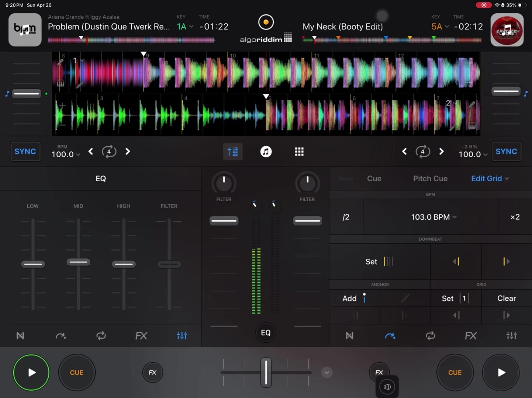The image size is (532, 398).
Task: Select deck 2 EQ sliders tab icon
Action: coord(512,335)
